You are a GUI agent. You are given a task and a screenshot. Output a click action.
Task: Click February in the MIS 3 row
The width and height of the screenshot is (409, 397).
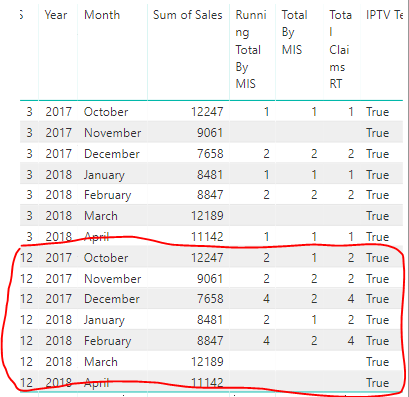tap(108, 195)
